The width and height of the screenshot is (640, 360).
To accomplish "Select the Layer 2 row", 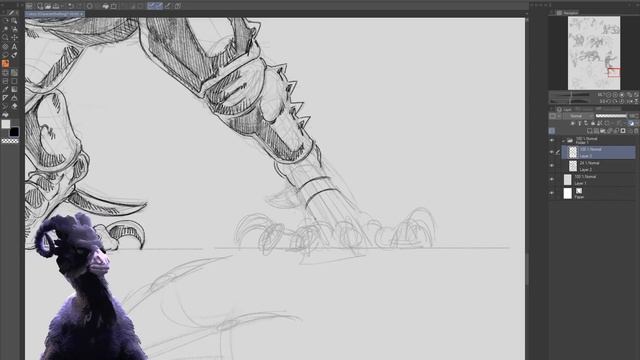I will pyautogui.click(x=598, y=166).
